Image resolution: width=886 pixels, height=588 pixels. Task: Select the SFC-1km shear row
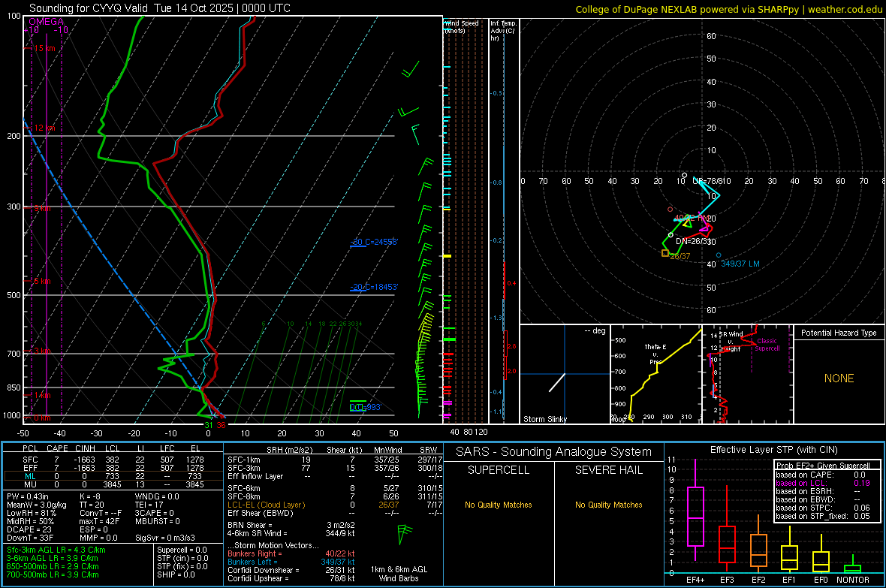[335, 460]
